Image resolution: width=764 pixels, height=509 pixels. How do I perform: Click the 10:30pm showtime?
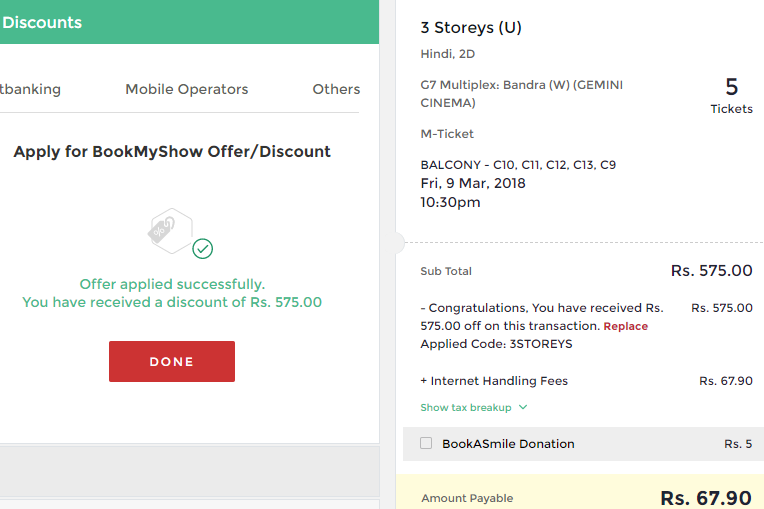(x=450, y=202)
